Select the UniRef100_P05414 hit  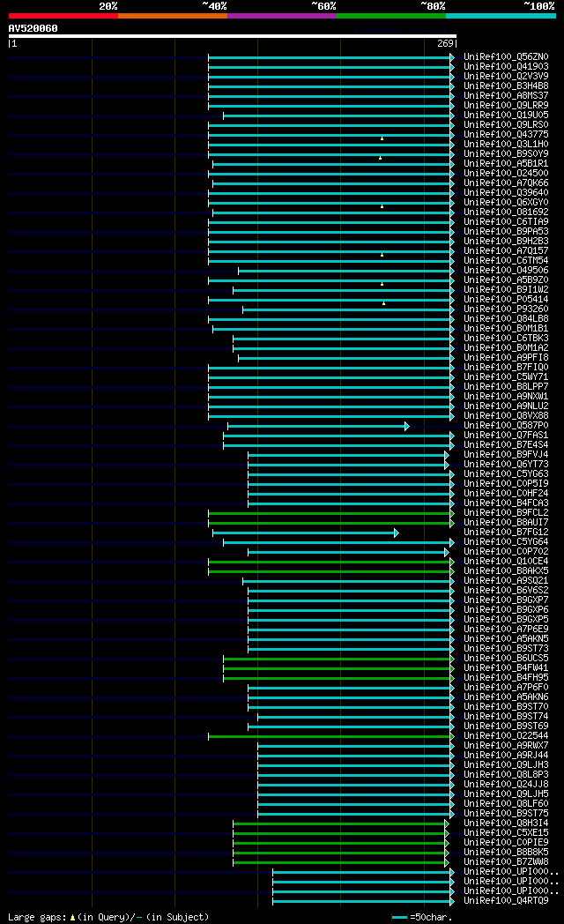[x=506, y=300]
